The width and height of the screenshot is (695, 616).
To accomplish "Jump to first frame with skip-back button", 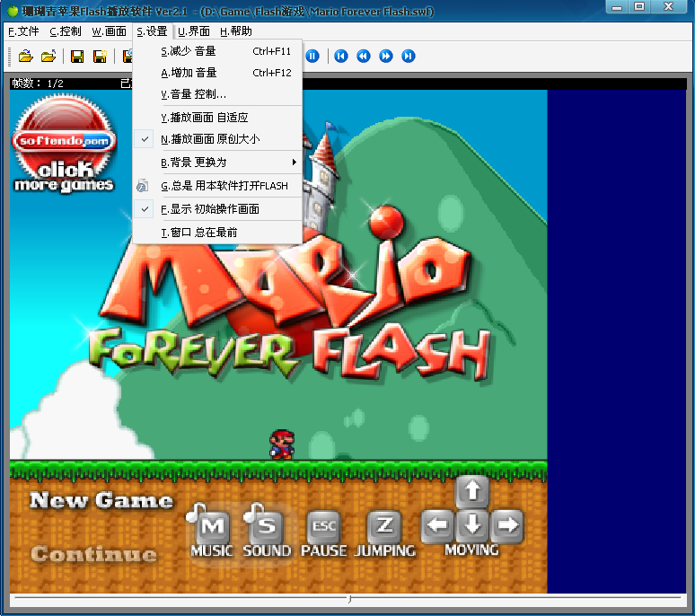I will (x=341, y=57).
